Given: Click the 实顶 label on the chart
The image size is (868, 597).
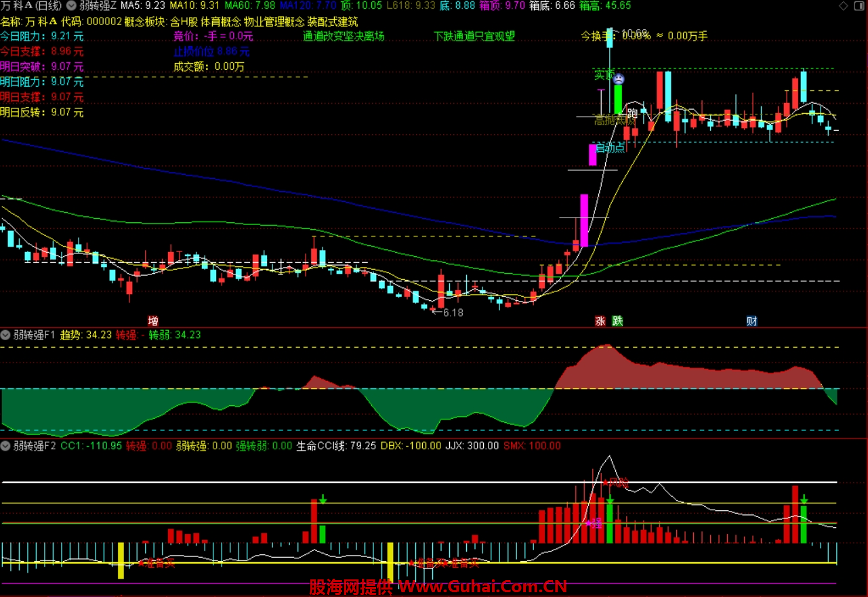Looking at the screenshot, I should click(602, 74).
